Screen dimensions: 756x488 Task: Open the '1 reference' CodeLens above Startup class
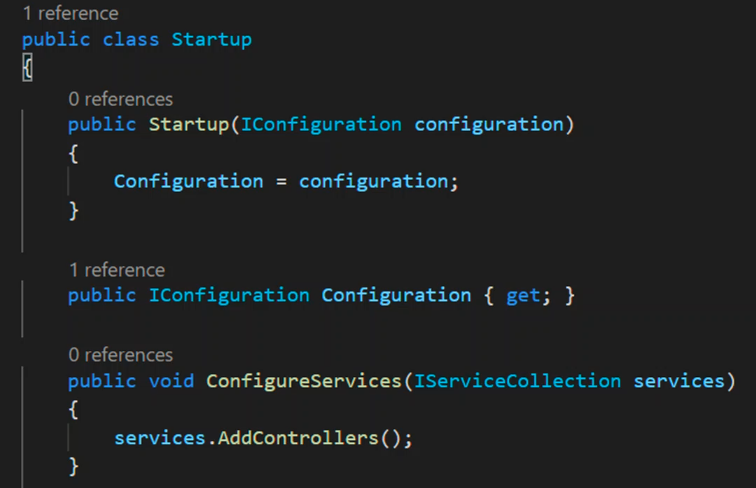pos(70,14)
